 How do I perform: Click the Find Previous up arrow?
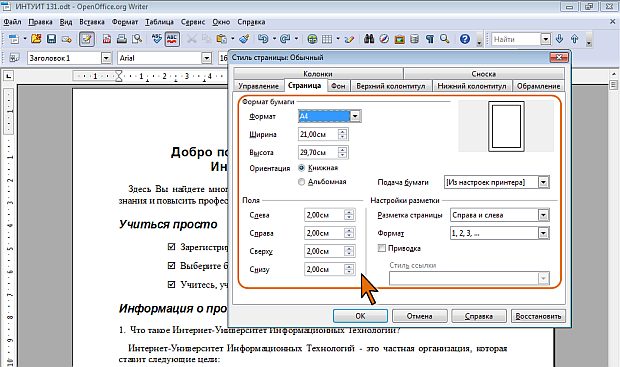[x=575, y=39]
